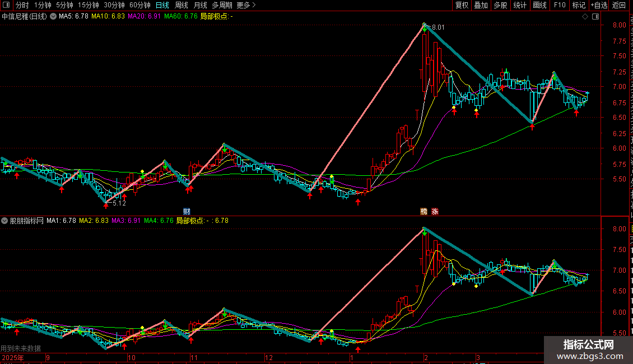Click the MA20: 6.91 indicator label

144,17
